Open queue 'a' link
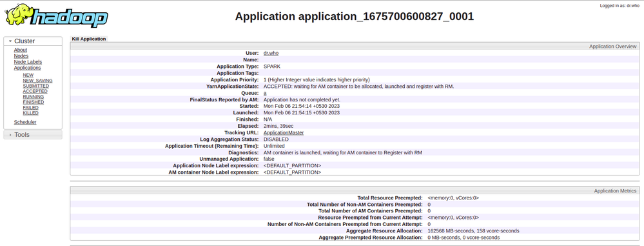Viewport: 644px width, 246px height. pyautogui.click(x=265, y=93)
